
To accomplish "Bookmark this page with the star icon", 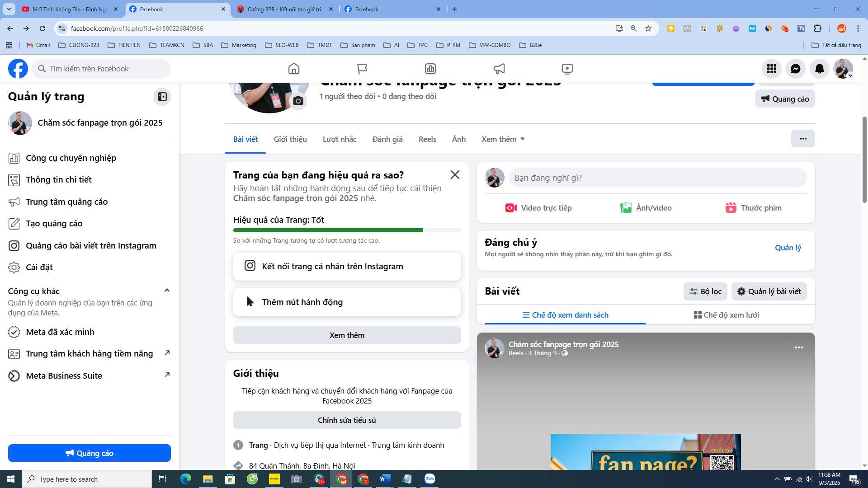I will 648,28.
